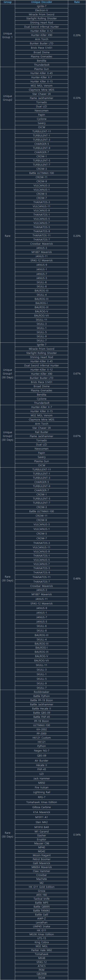This screenshot has height=980, width=86.
Task: Click the 0.48% rate cell
Action: [x=77, y=578]
